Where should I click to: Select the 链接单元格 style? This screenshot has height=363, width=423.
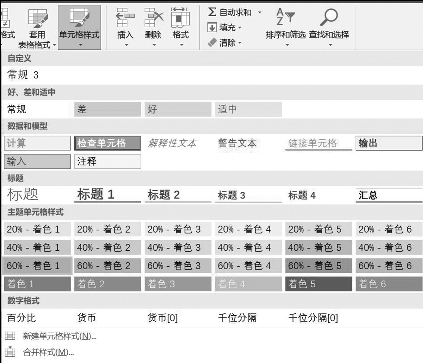(x=318, y=143)
